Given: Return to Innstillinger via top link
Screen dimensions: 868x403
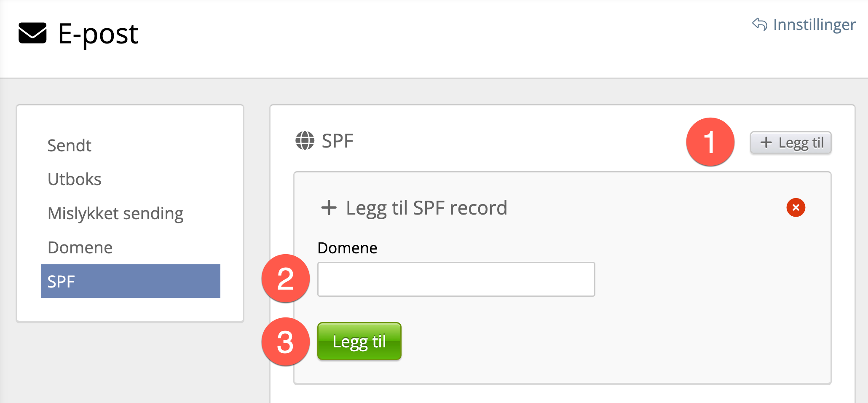Looking at the screenshot, I should click(x=814, y=24).
